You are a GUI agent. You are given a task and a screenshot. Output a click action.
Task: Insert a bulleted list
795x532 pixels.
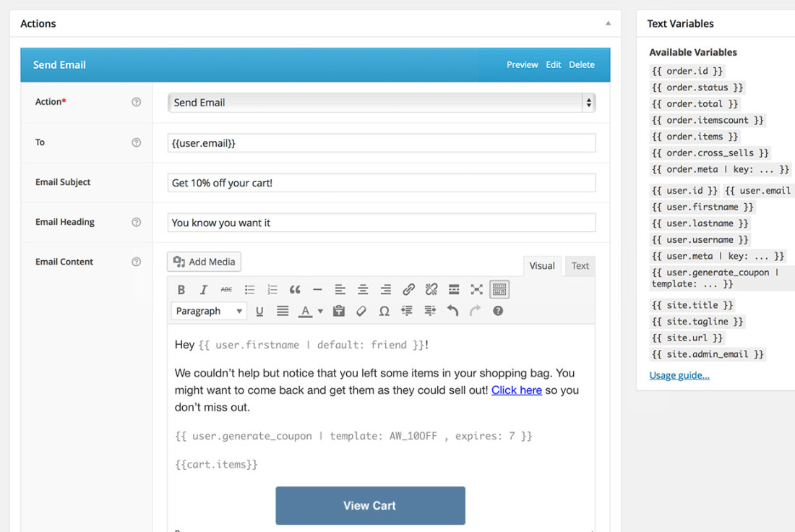[249, 289]
